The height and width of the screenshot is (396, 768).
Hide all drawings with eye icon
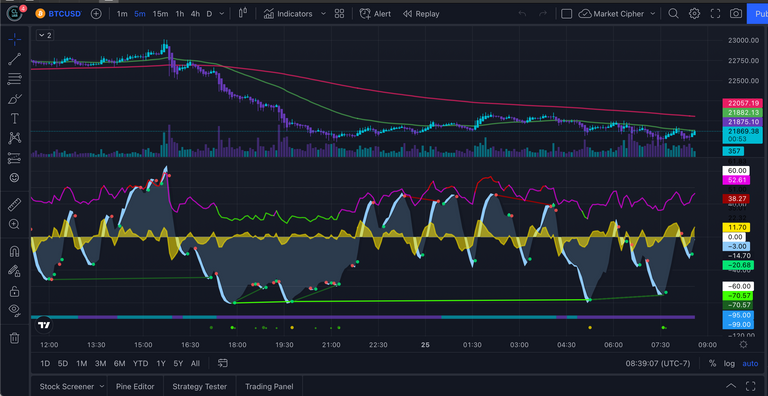(x=15, y=310)
